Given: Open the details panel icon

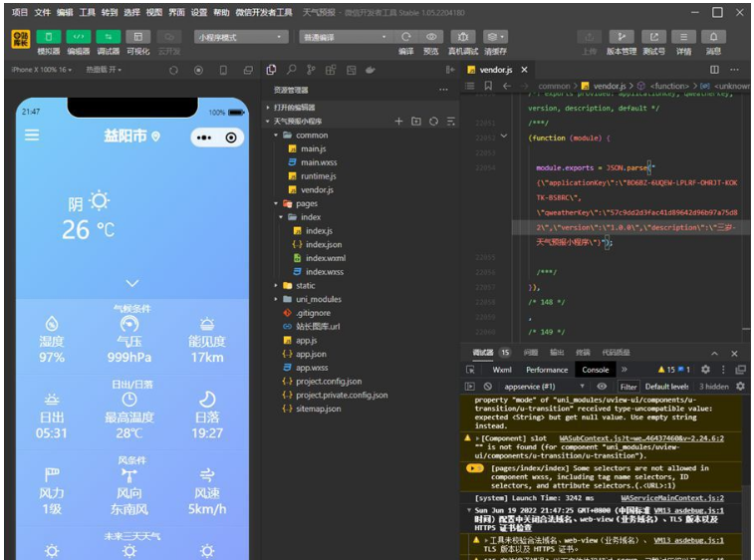Looking at the screenshot, I should tap(684, 37).
